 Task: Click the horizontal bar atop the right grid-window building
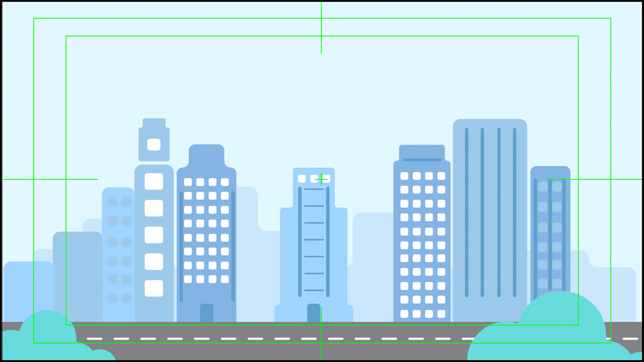pos(422,160)
